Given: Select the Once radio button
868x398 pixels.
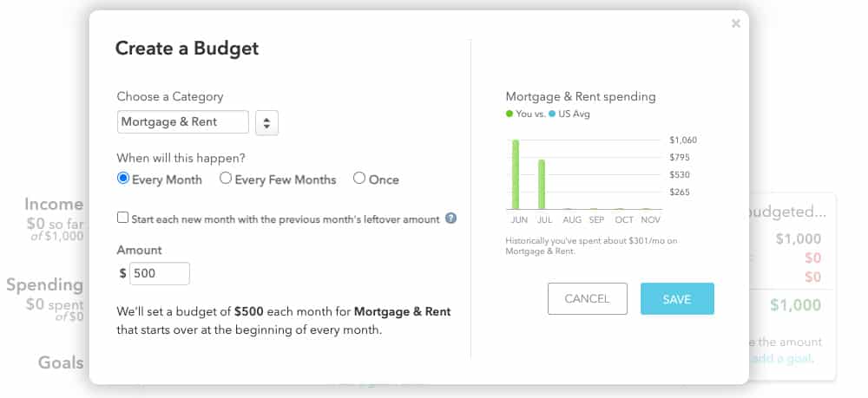Looking at the screenshot, I should (359, 178).
